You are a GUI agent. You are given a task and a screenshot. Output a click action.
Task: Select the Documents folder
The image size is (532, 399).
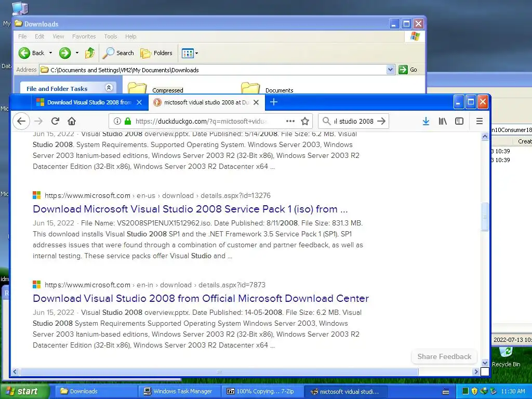pyautogui.click(x=268, y=88)
